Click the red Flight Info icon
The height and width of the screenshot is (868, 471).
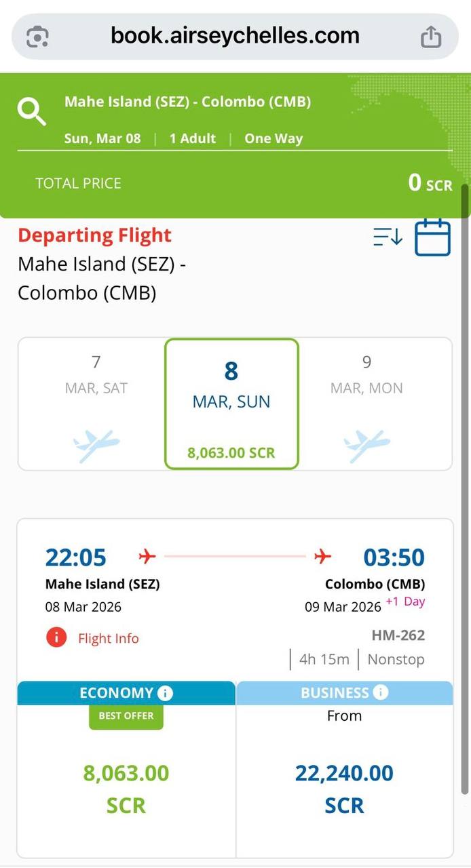click(x=56, y=637)
